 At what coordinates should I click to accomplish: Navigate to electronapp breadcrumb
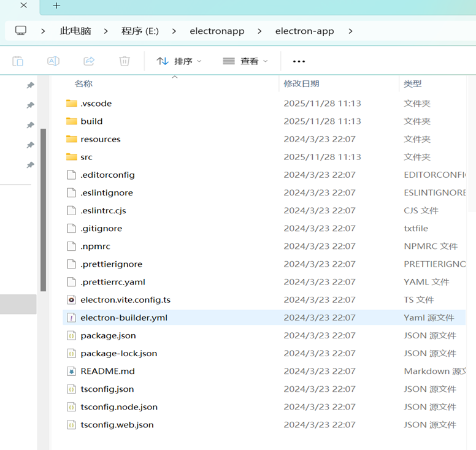217,31
